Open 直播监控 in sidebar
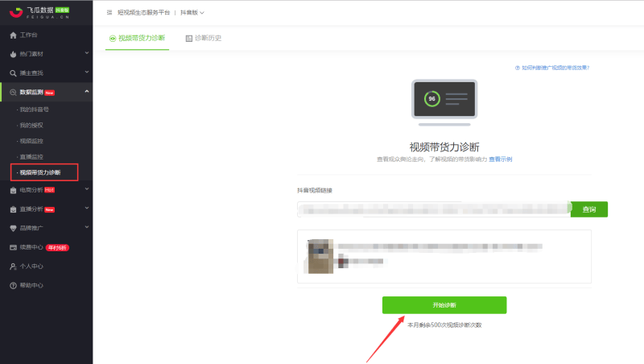 (x=31, y=157)
